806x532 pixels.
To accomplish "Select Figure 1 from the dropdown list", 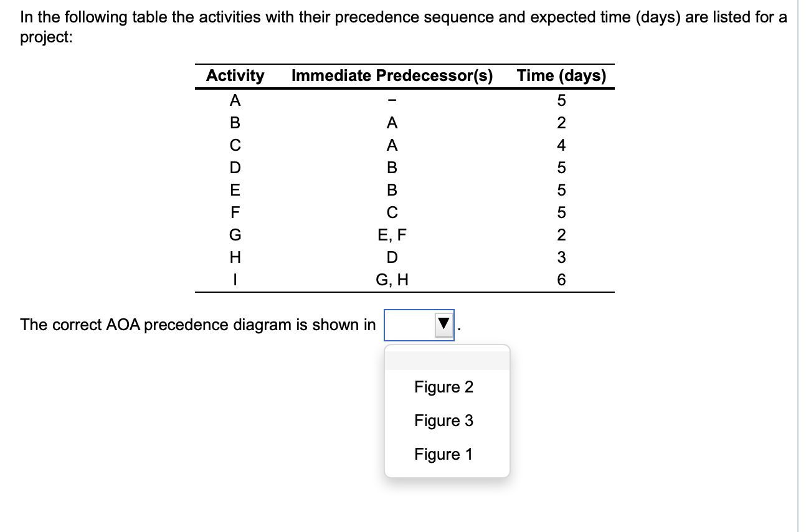I will [x=443, y=454].
